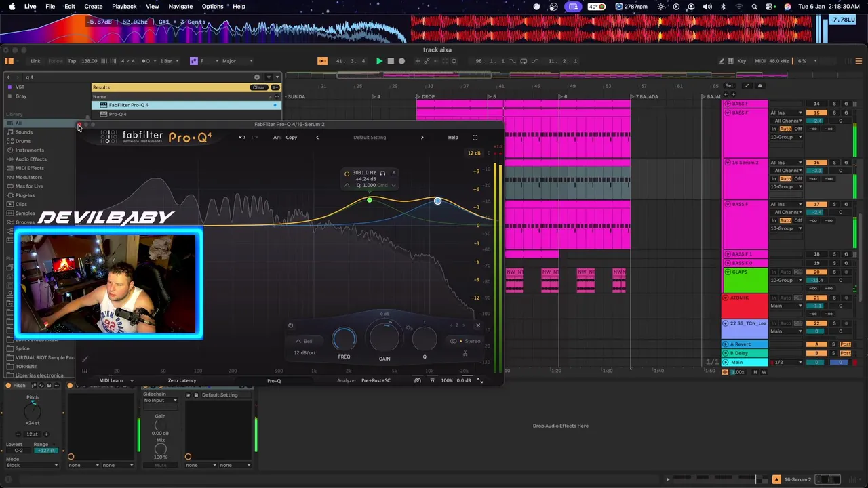
Task: Select the Pro-Q 4 result row
Action: click(186, 114)
